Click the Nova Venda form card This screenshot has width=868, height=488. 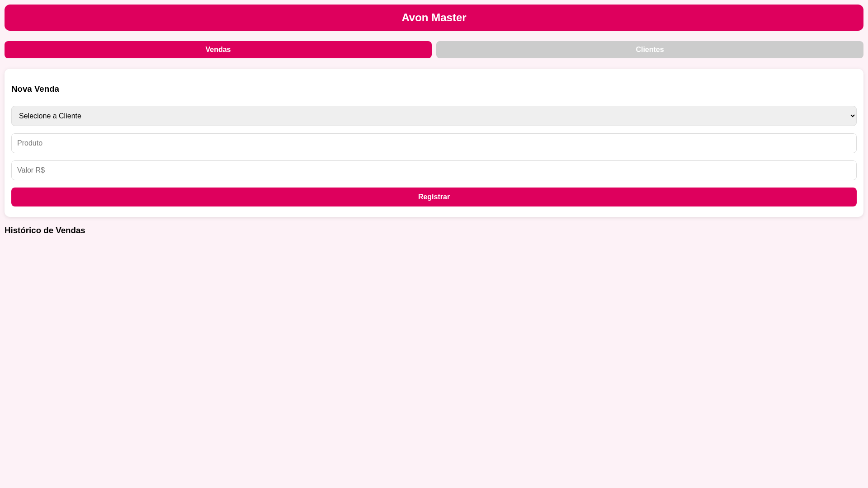pos(434,142)
